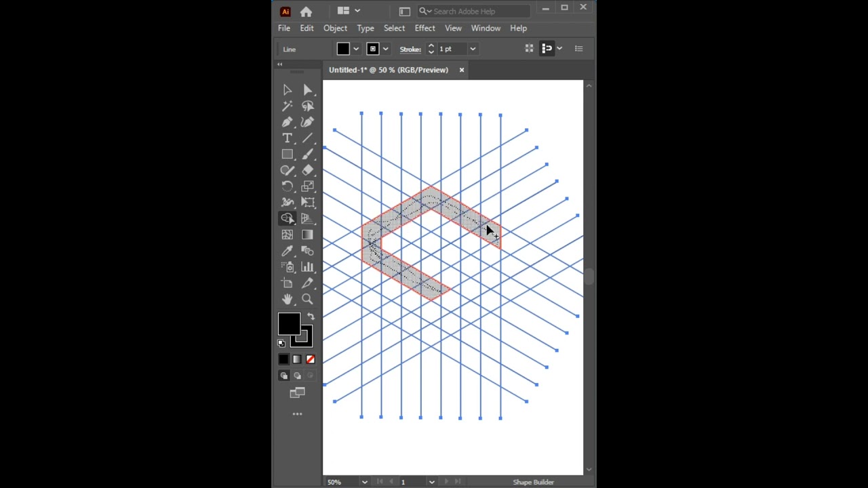Close the Untitled-1 document tab
Image resolution: width=868 pixels, height=488 pixels.
[462, 70]
